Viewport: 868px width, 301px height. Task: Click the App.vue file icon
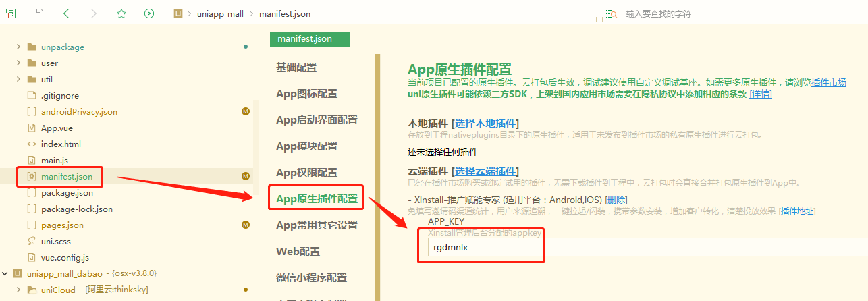tap(31, 128)
